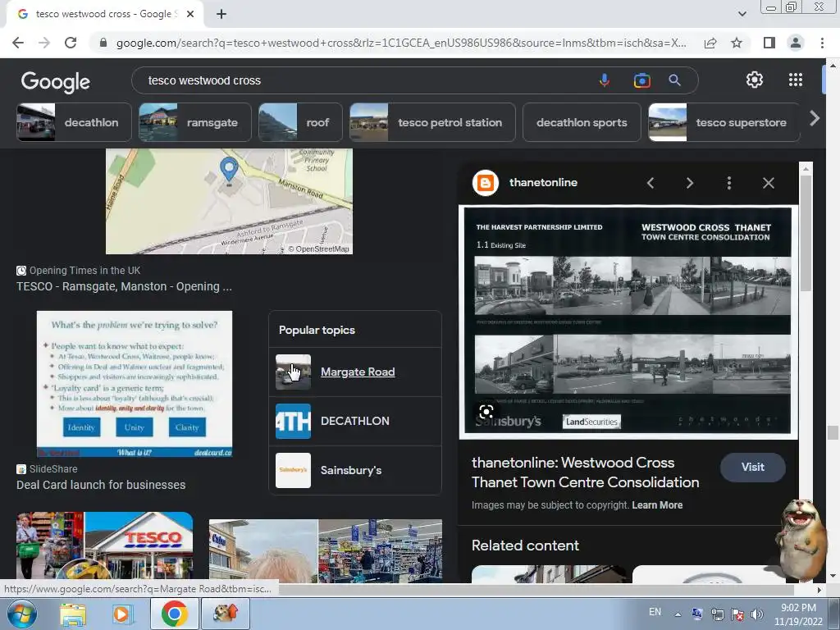Open Chrome three-dot menu
Image resolution: width=840 pixels, height=630 pixels.
pyautogui.click(x=822, y=43)
